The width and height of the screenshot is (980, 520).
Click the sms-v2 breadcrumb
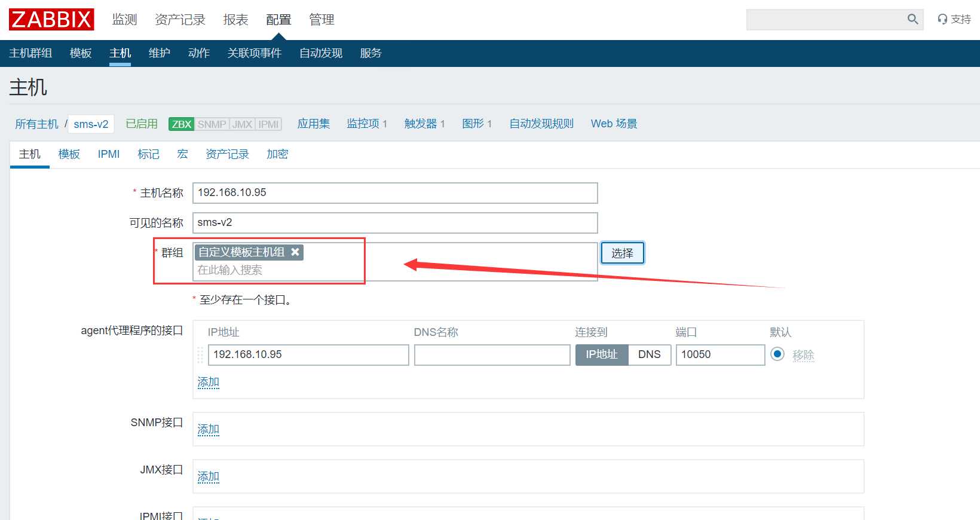(x=91, y=124)
